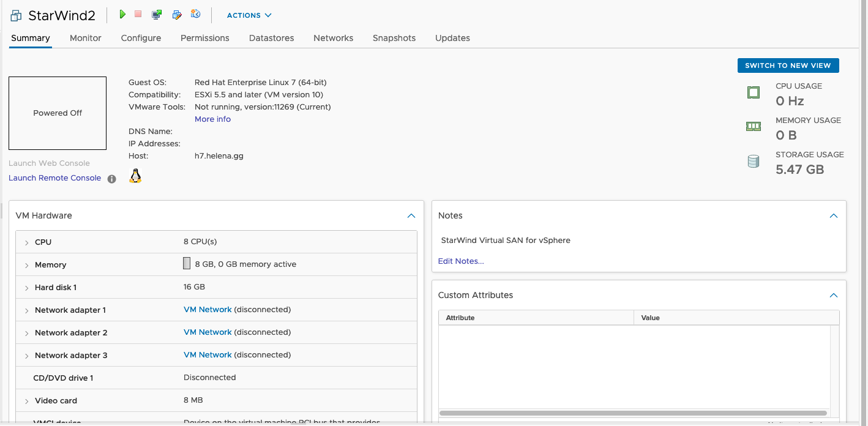Click the storage usage disk icon

click(x=753, y=162)
